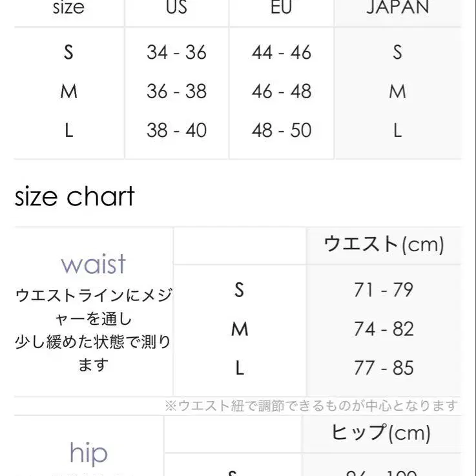Select the EU 44 - 46 cell
476x476 pixels.
point(282,52)
